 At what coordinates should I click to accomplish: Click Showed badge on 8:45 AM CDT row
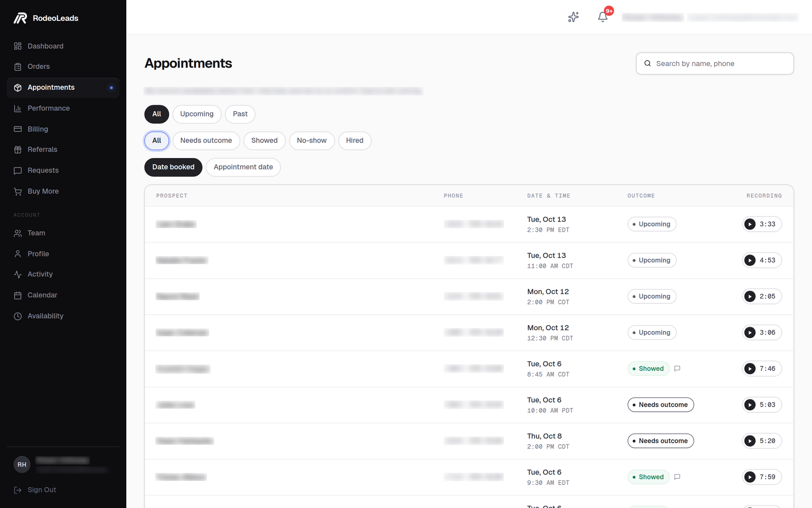pos(648,368)
